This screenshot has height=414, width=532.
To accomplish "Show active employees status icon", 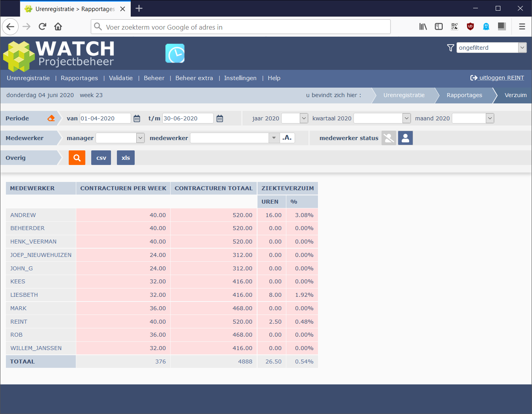I will tap(405, 138).
